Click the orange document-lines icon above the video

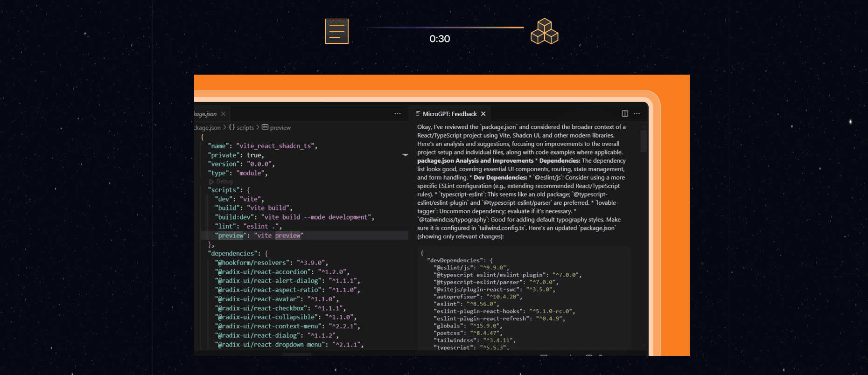[x=336, y=31]
